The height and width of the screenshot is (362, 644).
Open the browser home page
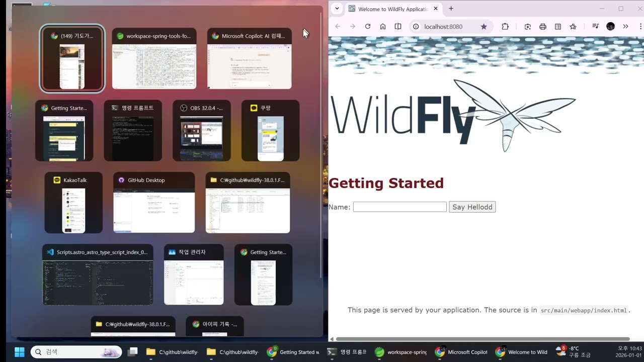(383, 27)
